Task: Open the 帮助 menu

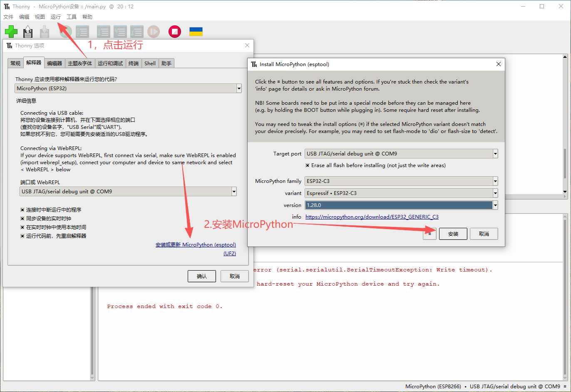Action: pyautogui.click(x=87, y=17)
